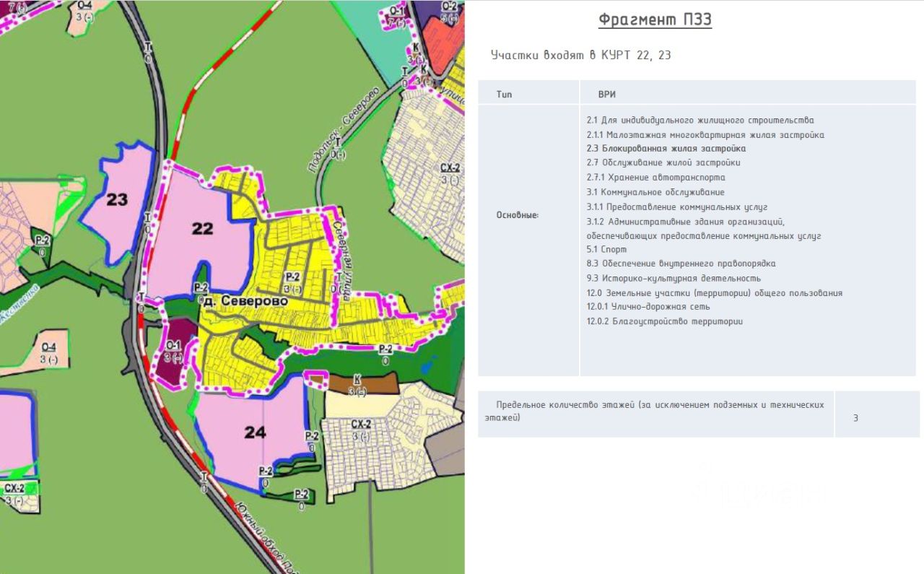Click zone number 22 on the map
Image resolution: width=924 pixels, height=574 pixels.
pos(202,229)
